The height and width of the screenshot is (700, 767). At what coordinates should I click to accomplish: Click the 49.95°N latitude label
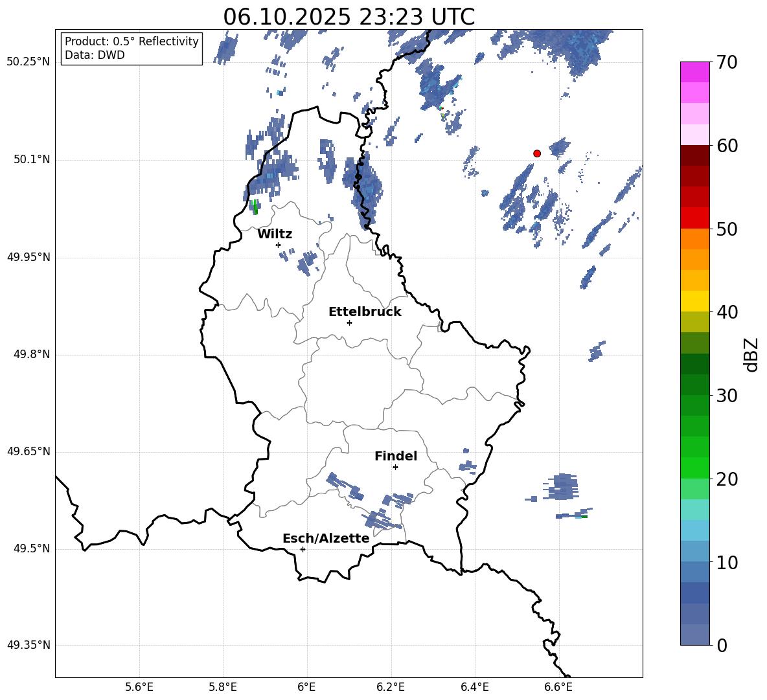(29, 257)
